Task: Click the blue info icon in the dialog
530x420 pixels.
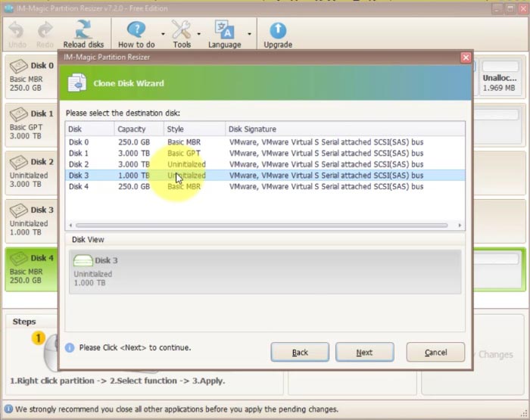Action: click(70, 347)
